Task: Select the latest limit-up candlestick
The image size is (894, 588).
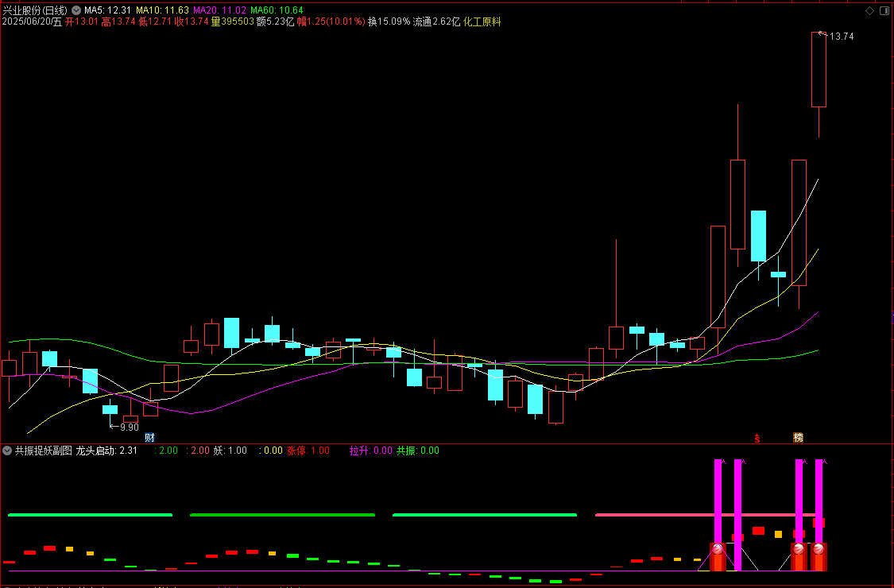Action: click(819, 70)
